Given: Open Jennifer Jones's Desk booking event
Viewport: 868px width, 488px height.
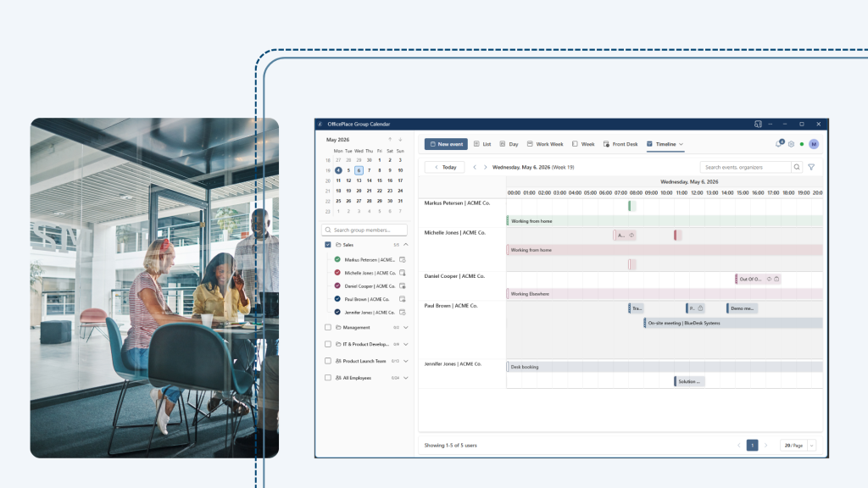Looking at the screenshot, I should pyautogui.click(x=665, y=367).
